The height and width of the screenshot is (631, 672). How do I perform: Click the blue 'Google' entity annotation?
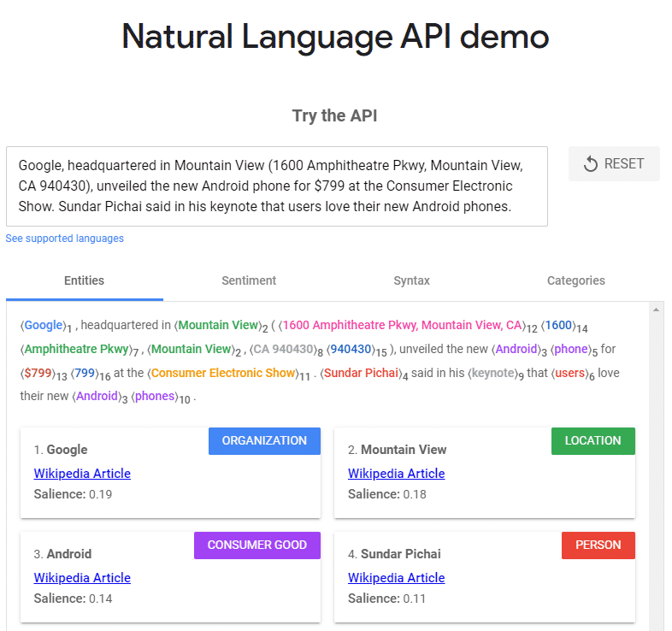[x=44, y=326]
